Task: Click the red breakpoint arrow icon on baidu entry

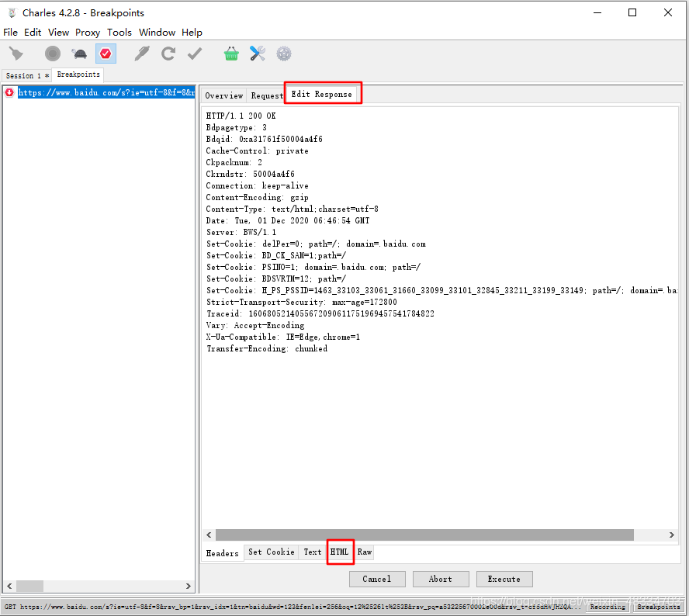Action: point(9,92)
